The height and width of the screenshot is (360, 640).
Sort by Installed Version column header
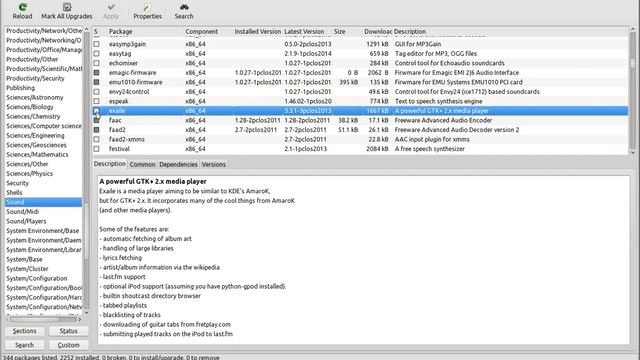(x=257, y=31)
